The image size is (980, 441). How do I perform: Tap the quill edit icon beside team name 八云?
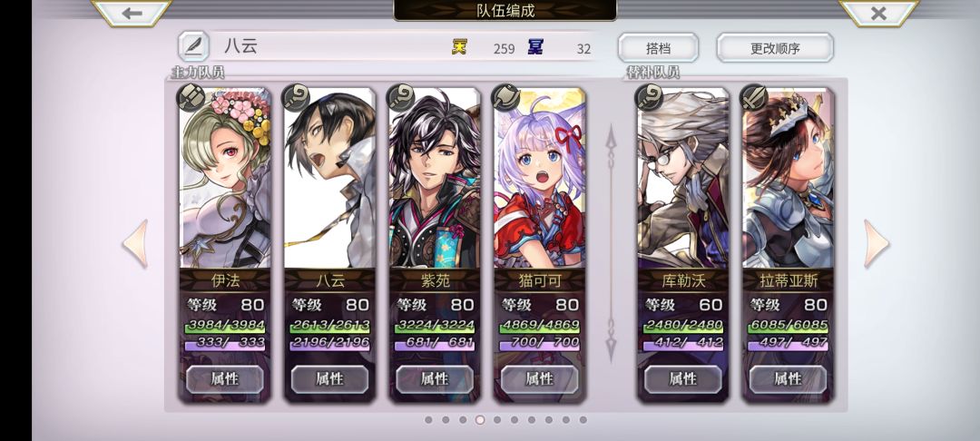tap(193, 46)
